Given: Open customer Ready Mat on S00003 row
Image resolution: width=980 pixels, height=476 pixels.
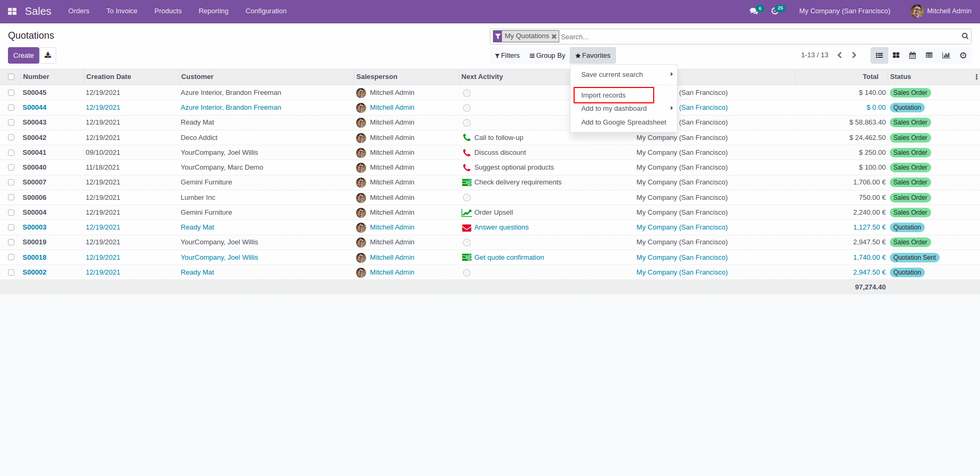Looking at the screenshot, I should (197, 227).
